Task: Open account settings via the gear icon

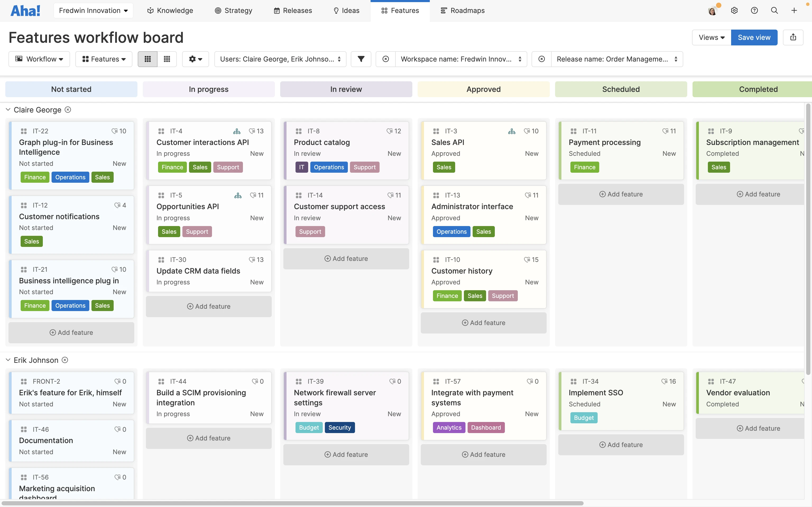Action: coord(734,10)
